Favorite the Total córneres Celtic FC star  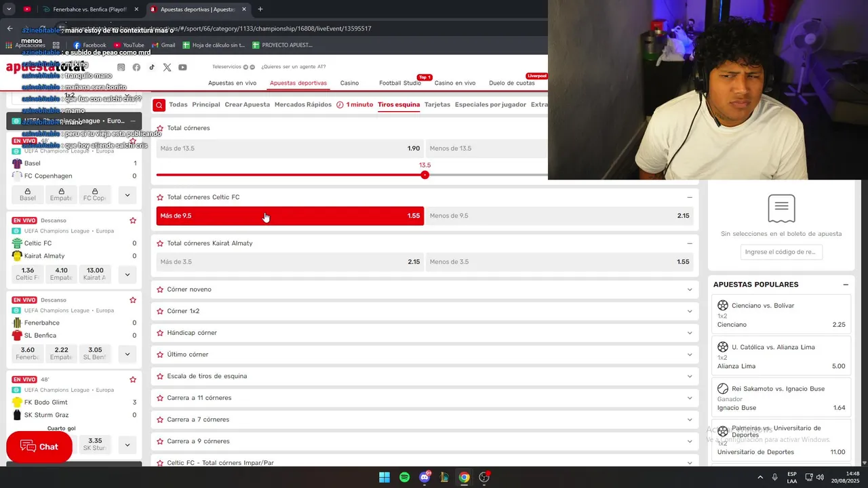pos(160,197)
